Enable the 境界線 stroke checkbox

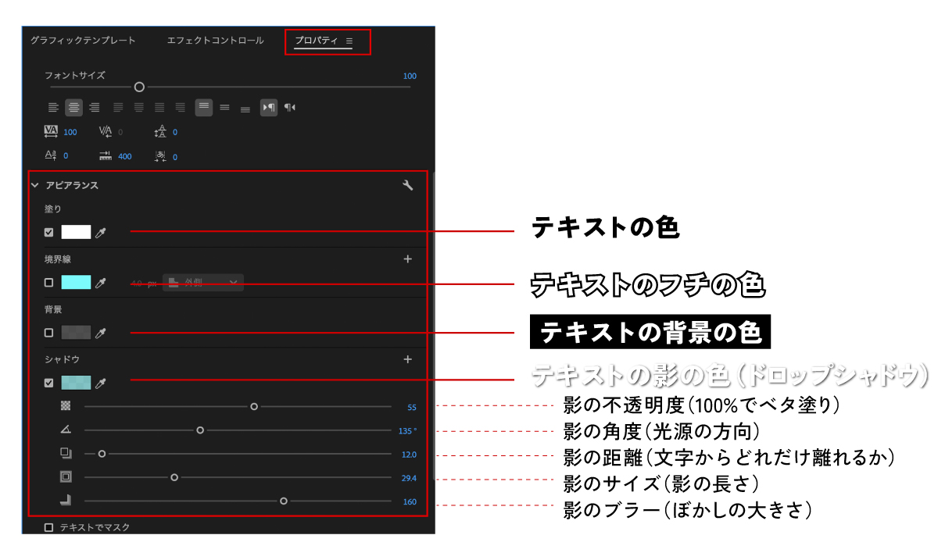49,283
